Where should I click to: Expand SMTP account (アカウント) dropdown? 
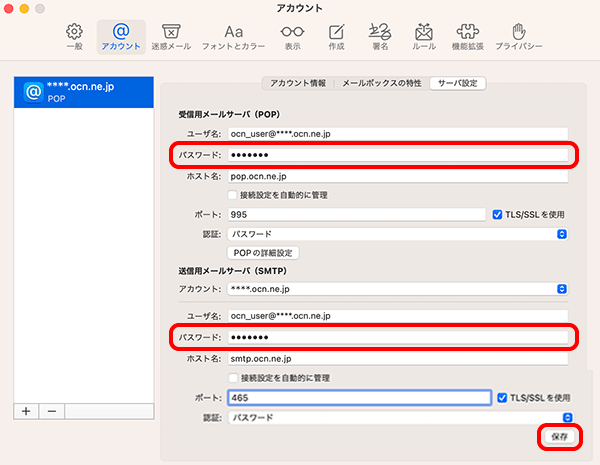(398, 289)
